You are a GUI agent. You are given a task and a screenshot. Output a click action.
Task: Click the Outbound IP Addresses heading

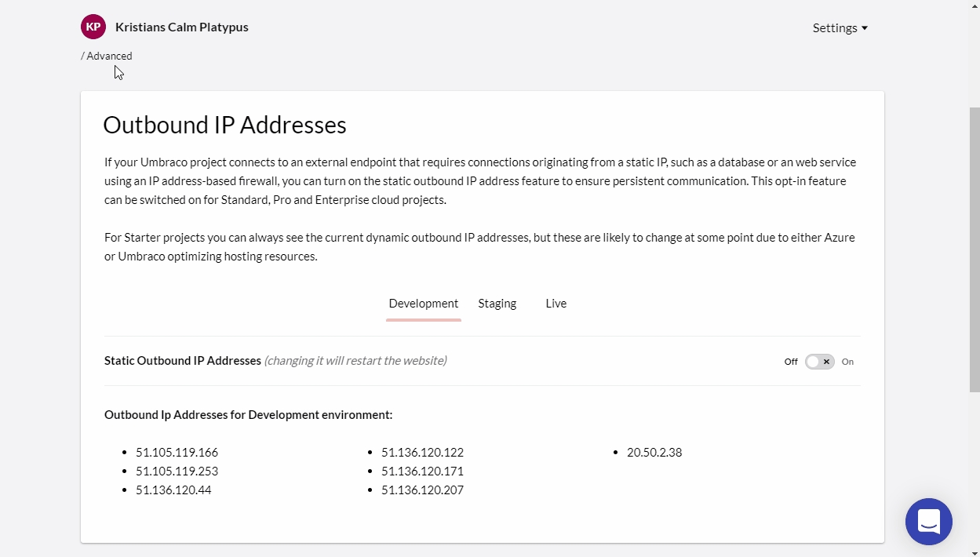point(224,126)
